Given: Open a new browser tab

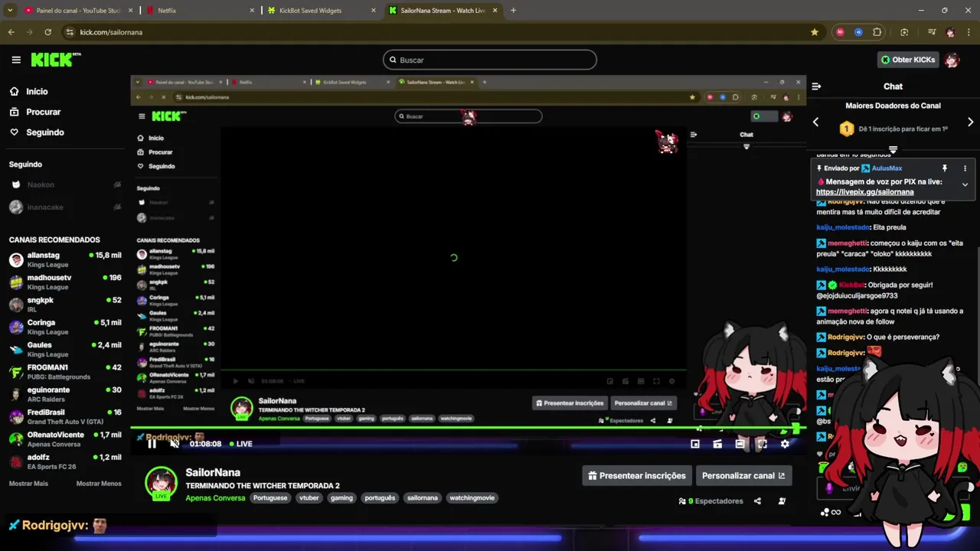Looking at the screenshot, I should pyautogui.click(x=513, y=11).
